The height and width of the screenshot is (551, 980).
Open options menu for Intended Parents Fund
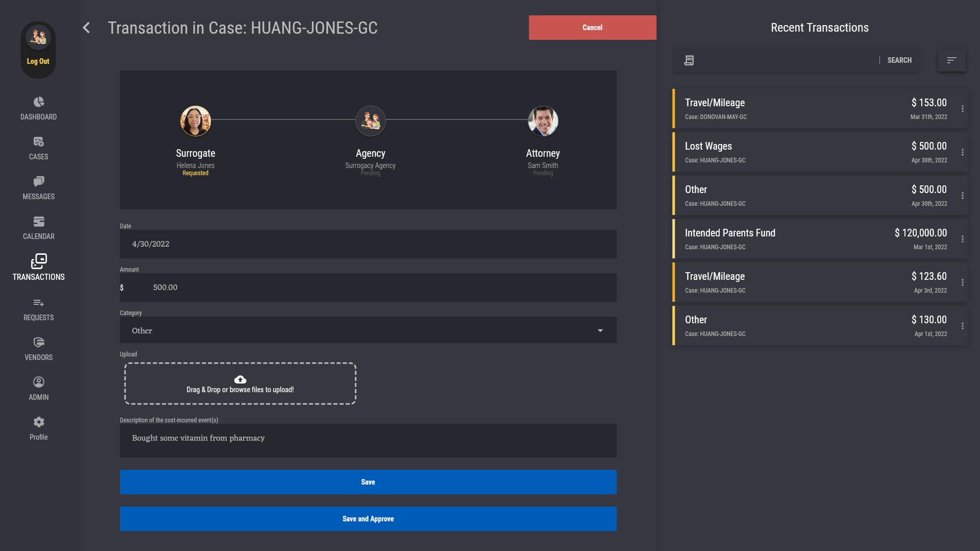pos(962,239)
